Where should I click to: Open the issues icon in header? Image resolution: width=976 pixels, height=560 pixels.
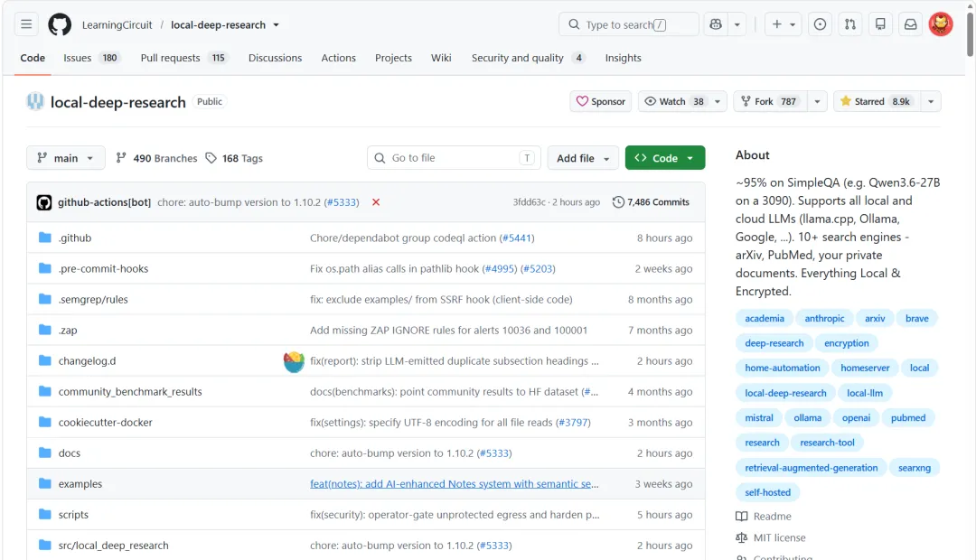pos(820,24)
